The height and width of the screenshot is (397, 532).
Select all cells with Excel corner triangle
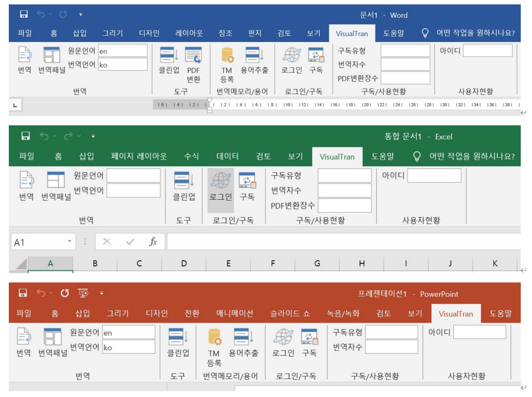[22, 264]
